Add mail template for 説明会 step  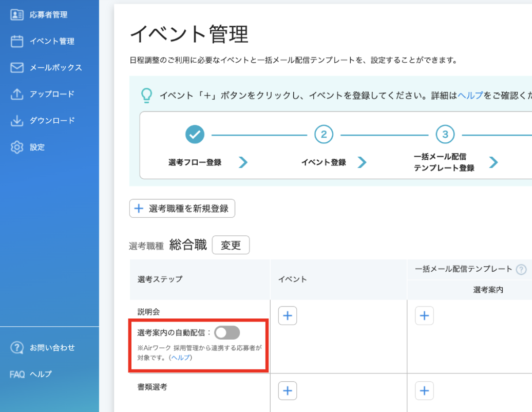point(424,315)
